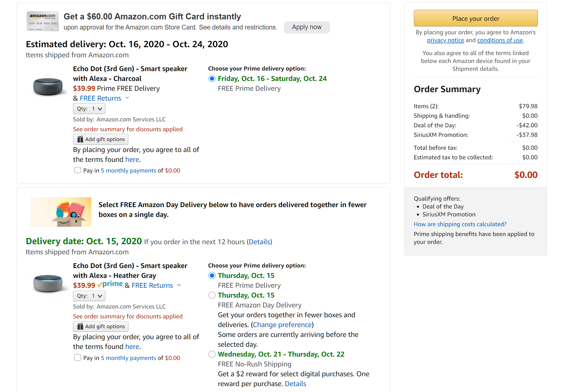565x392 pixels.
Task: Open quantity dropdown for Charcoal Echo Dot
Action: (89, 109)
